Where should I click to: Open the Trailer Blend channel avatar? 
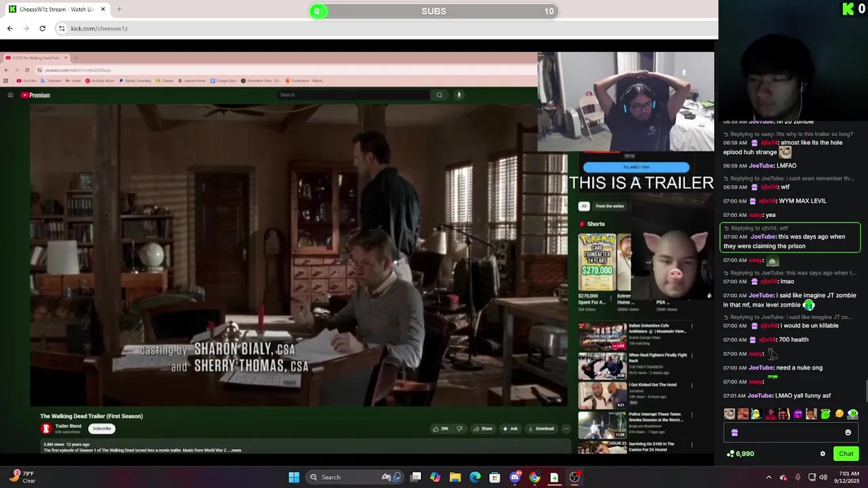click(x=46, y=428)
